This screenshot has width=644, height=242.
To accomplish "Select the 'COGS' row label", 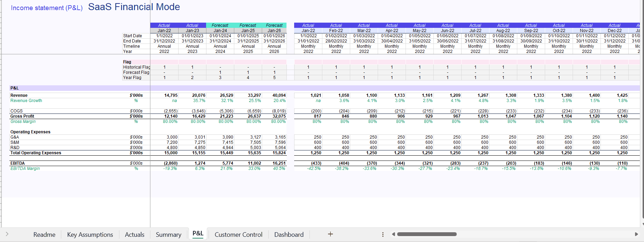I will [x=16, y=111].
